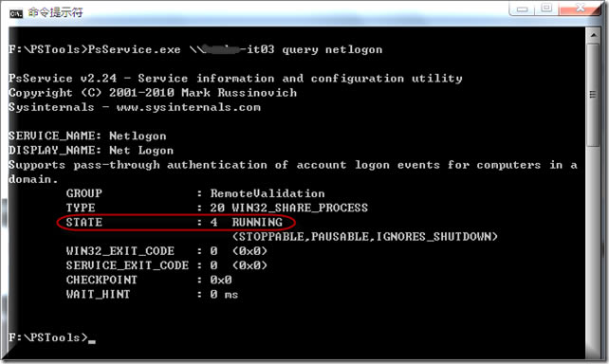Screen dimensions: 609x364
Task: Click the 0x0 checkpoint value
Action: pyautogui.click(x=221, y=280)
